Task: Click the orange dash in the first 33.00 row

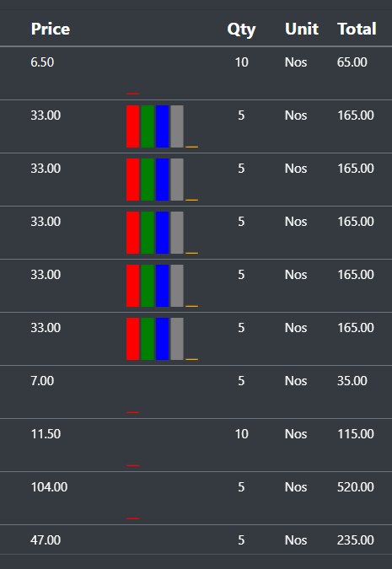Action: click(x=191, y=147)
